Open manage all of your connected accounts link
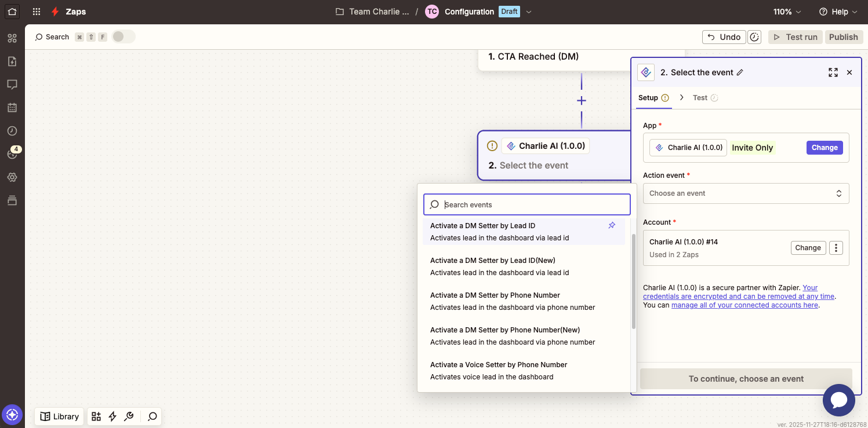This screenshot has width=868, height=428. [744, 305]
